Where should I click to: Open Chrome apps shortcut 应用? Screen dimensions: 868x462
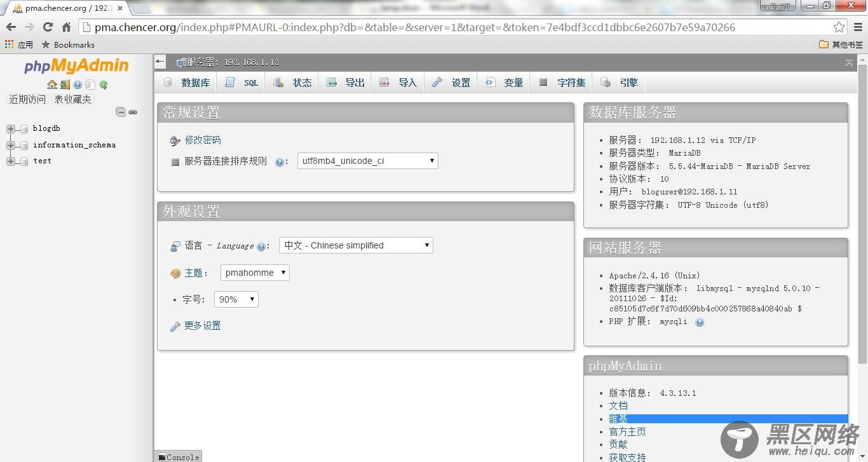(x=19, y=44)
